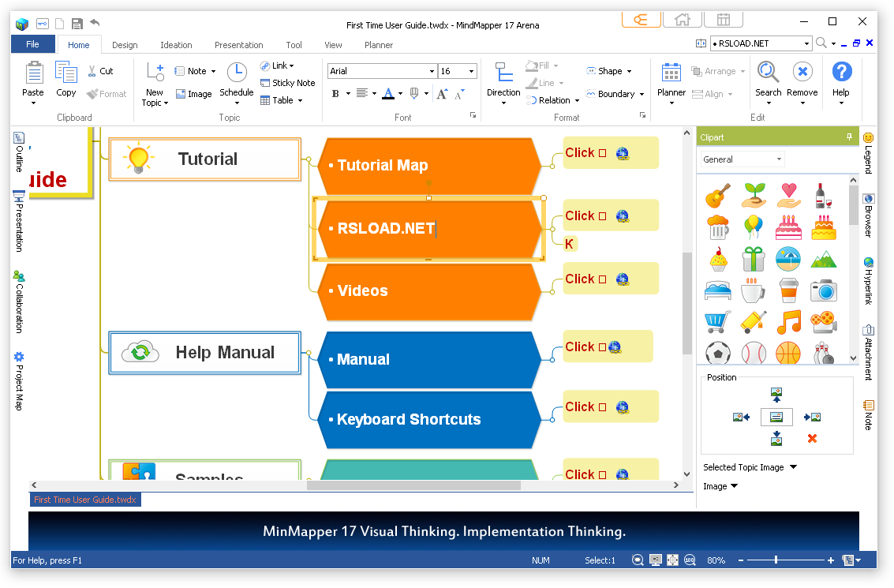Switch to the Design tab

125,45
